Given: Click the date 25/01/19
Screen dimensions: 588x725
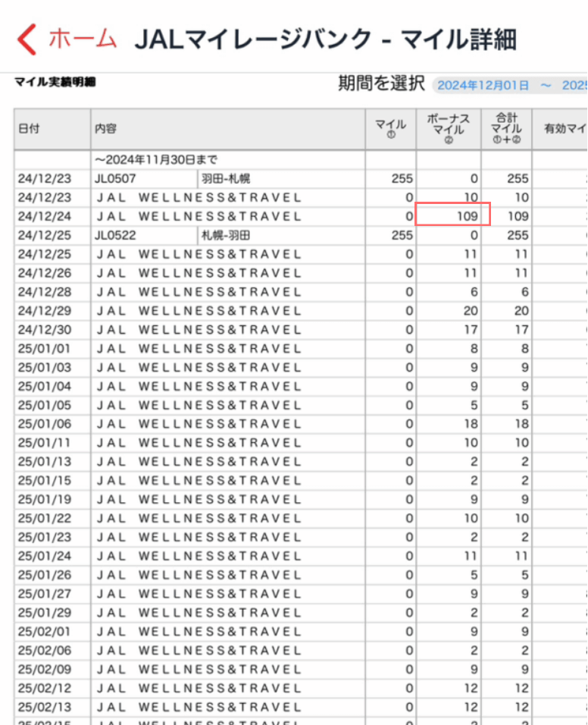Looking at the screenshot, I should 45,499.
